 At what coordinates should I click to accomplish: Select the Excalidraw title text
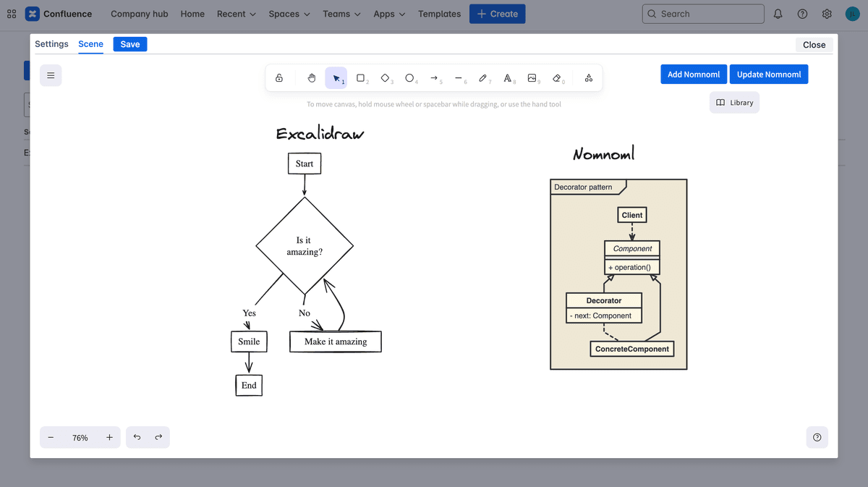320,134
